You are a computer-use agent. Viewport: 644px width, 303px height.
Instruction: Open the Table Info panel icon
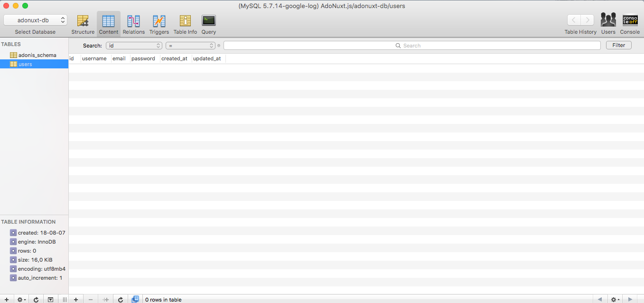tap(185, 21)
